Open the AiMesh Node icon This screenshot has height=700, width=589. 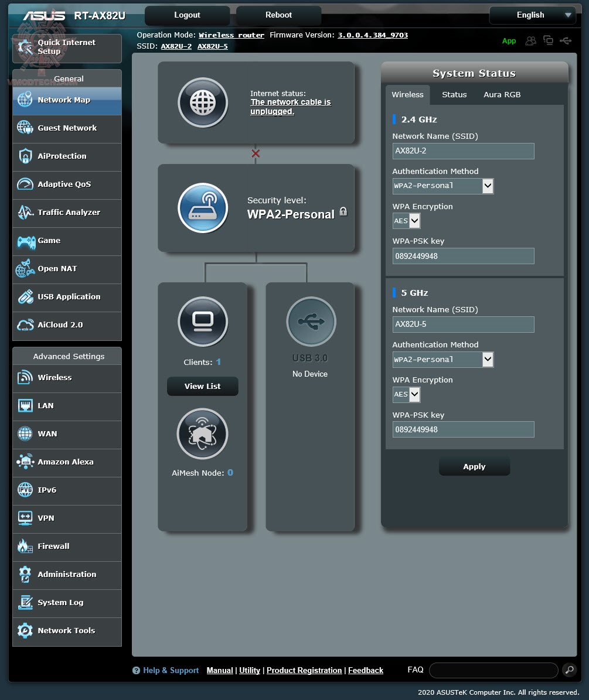[202, 433]
